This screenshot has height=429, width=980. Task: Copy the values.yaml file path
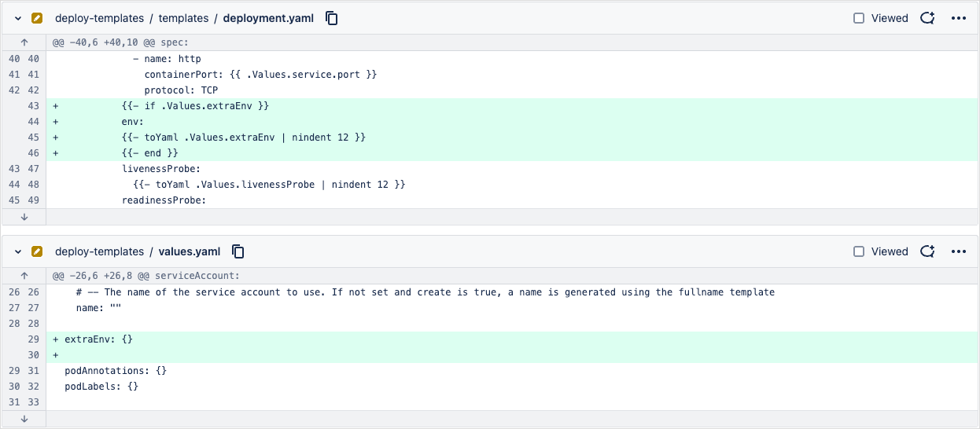tap(238, 251)
